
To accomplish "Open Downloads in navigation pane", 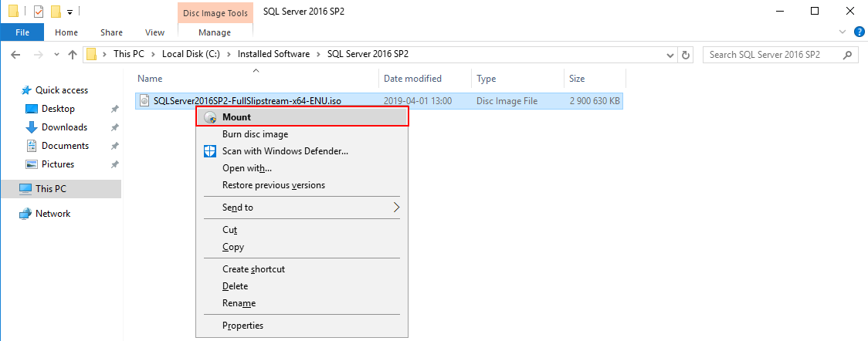I will 64,127.
